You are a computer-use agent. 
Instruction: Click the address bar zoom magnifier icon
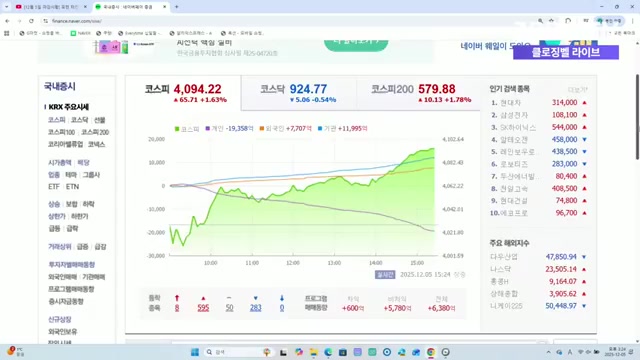click(540, 21)
